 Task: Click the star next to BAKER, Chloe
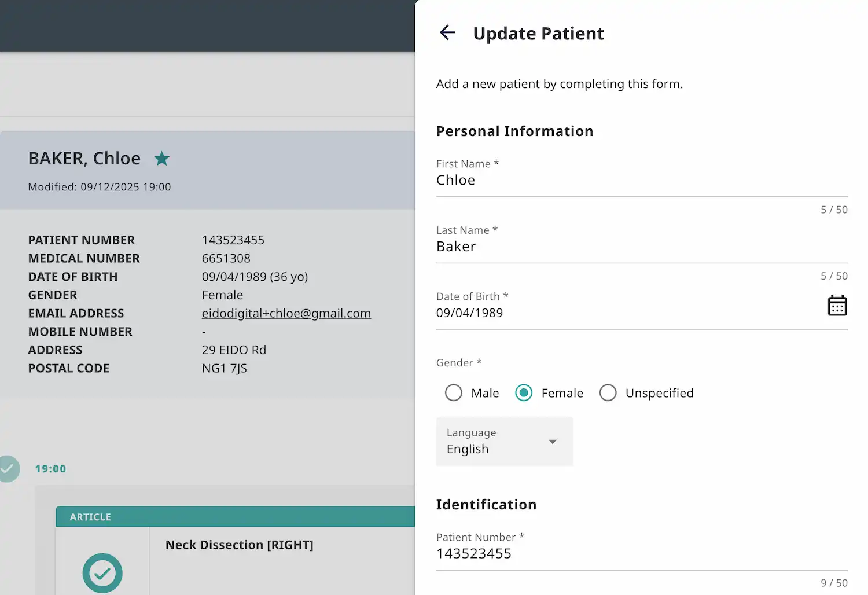coord(162,158)
